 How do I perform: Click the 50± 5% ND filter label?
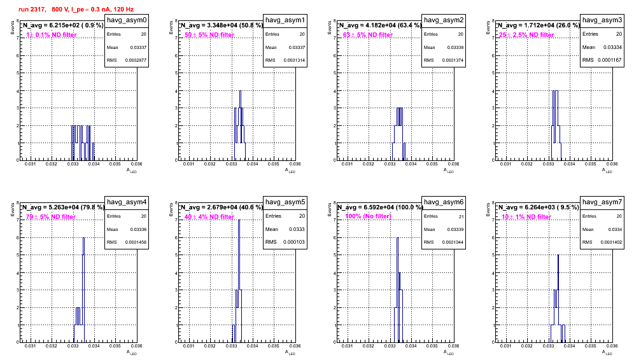point(209,35)
